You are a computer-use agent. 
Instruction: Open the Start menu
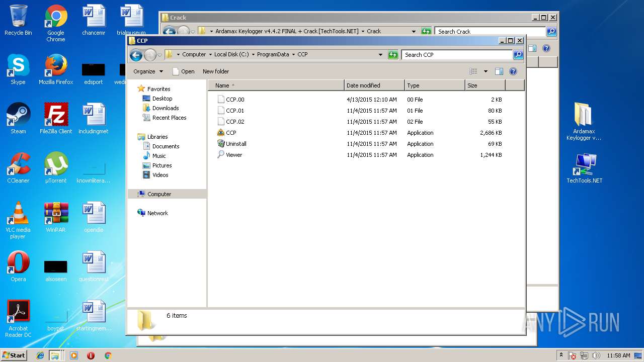pyautogui.click(x=14, y=355)
